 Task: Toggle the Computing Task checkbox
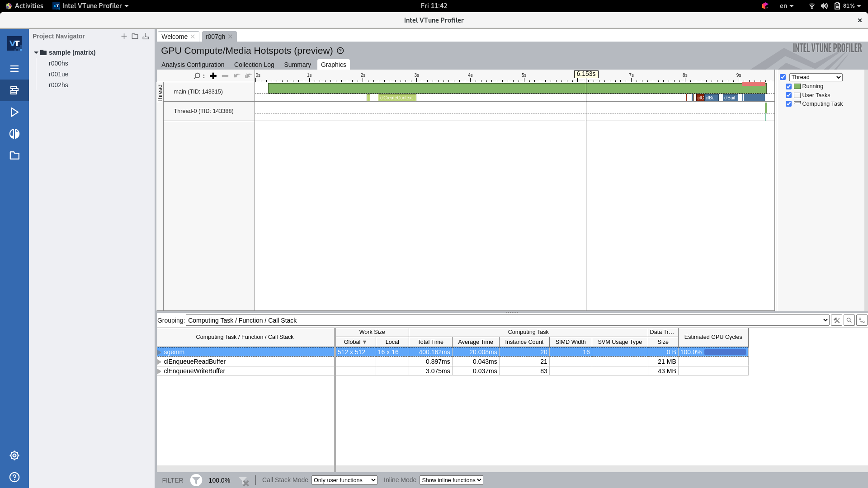789,104
